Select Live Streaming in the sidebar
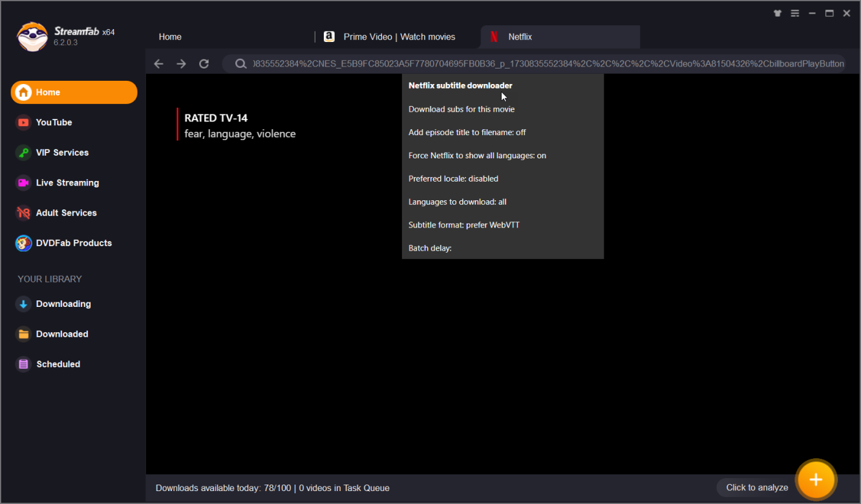Viewport: 861px width, 504px height. coord(67,183)
